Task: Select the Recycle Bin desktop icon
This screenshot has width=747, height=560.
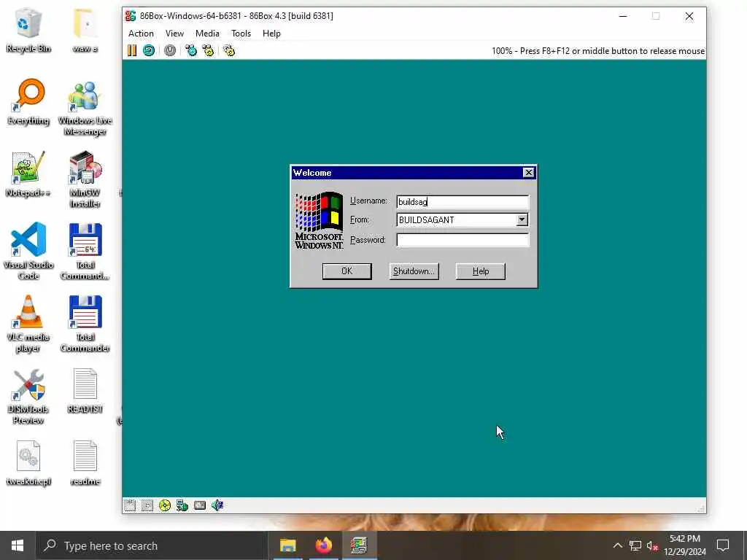Action: (x=28, y=31)
